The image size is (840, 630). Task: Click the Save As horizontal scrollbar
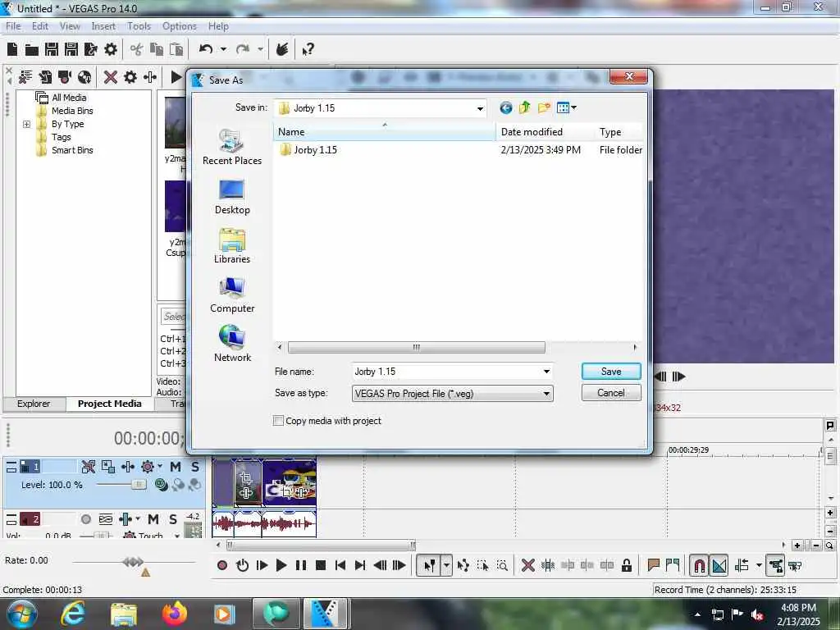tap(417, 347)
